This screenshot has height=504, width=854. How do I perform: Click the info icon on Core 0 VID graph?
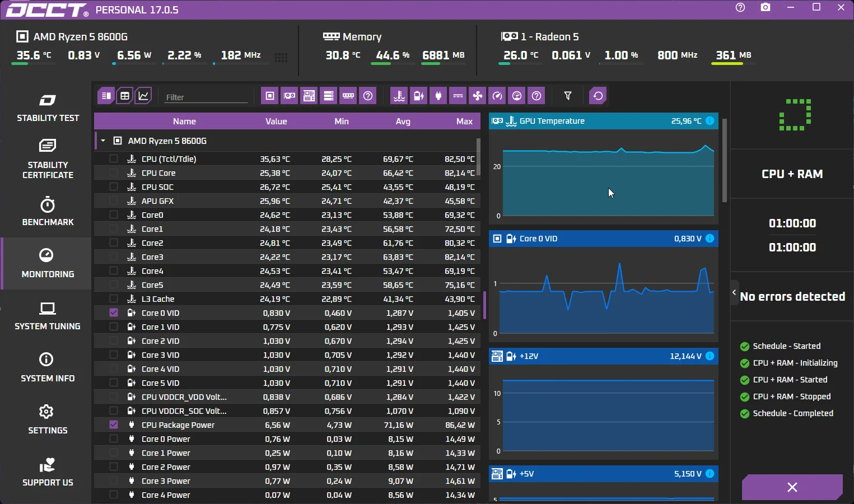(710, 239)
